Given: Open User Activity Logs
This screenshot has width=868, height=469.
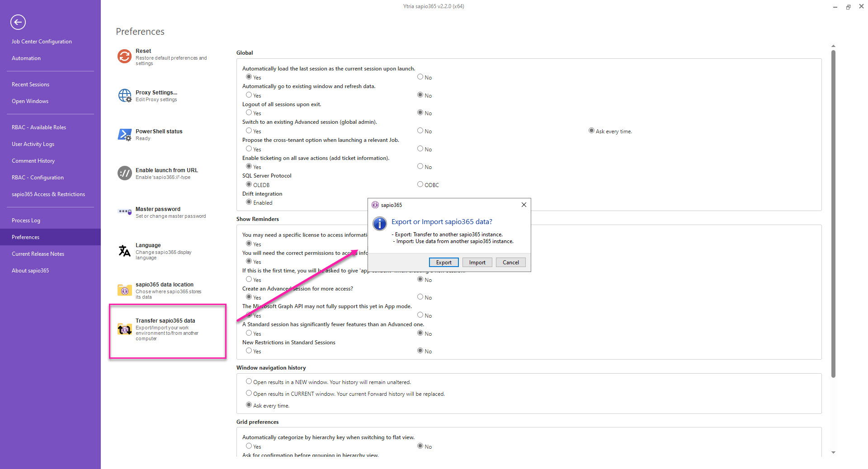Looking at the screenshot, I should [33, 144].
